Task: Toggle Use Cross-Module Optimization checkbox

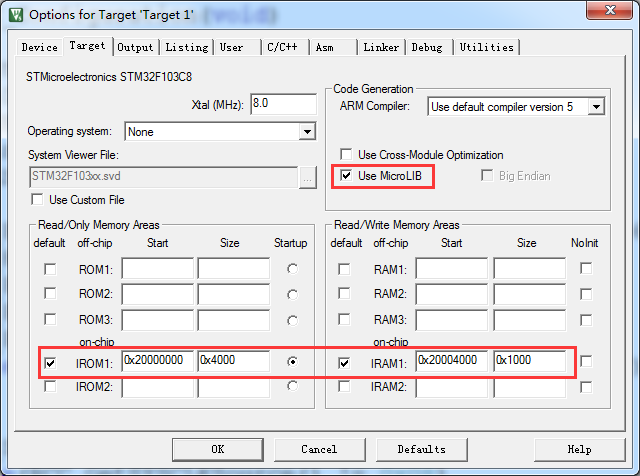Action: [x=346, y=154]
